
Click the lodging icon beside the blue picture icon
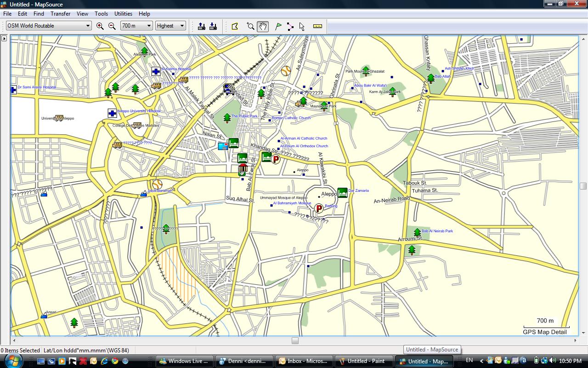pos(233,143)
